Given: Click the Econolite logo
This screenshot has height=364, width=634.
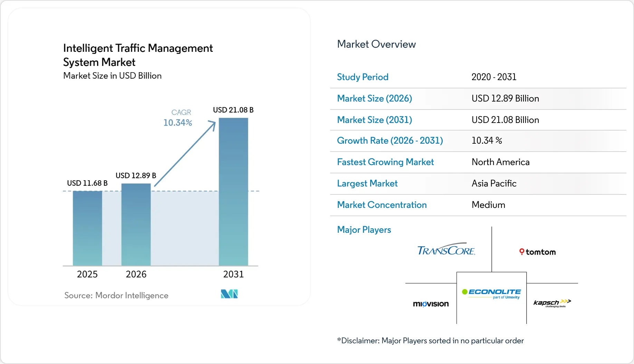Looking at the screenshot, I should click(491, 294).
